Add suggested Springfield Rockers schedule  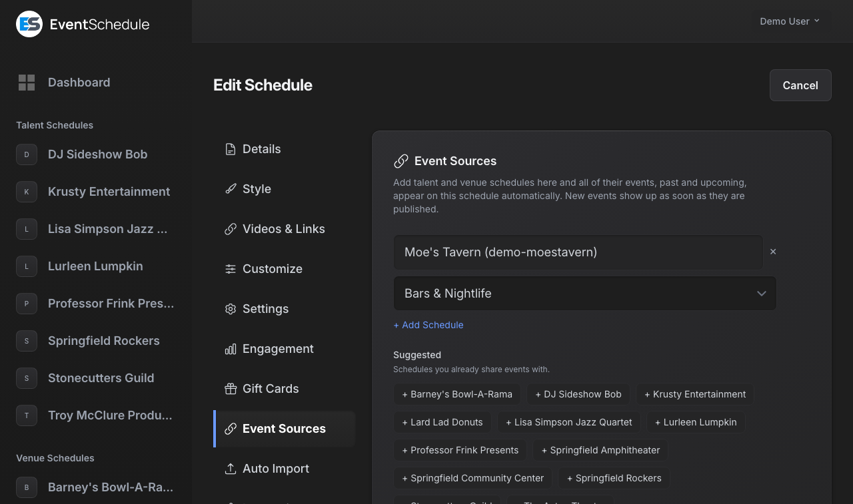(614, 478)
